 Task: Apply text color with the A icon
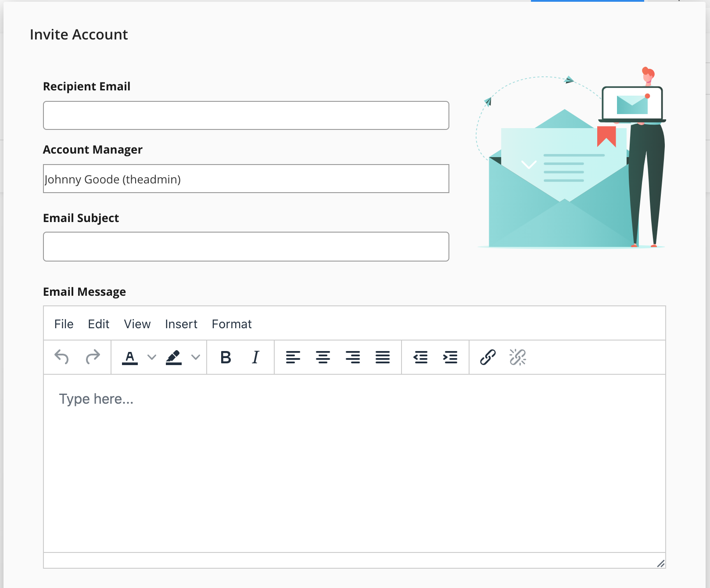coord(130,357)
